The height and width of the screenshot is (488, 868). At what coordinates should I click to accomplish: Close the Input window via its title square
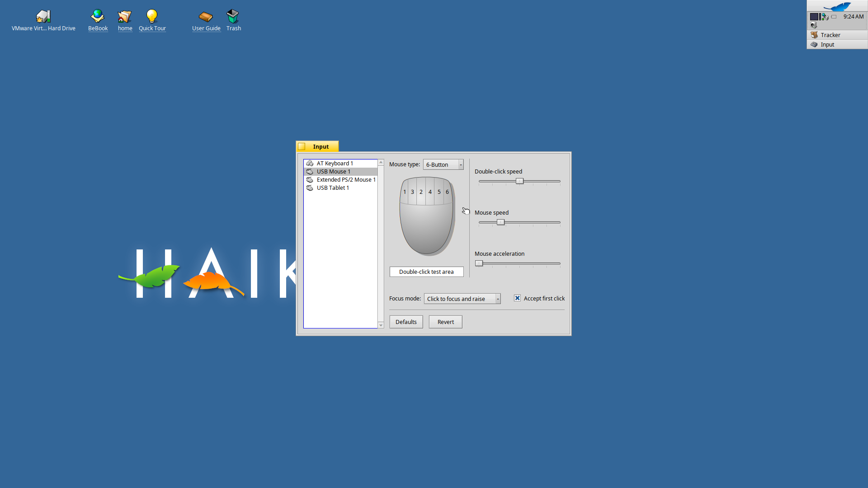pos(302,146)
